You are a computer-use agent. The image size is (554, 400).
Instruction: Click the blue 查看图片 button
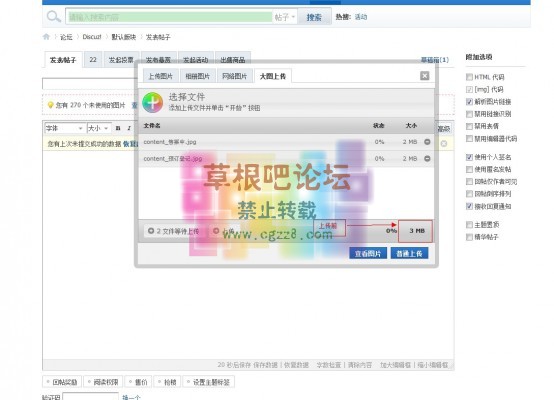click(368, 253)
